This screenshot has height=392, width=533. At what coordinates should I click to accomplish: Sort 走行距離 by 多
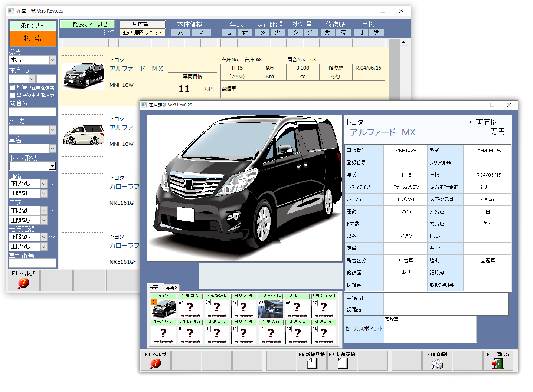coord(262,33)
